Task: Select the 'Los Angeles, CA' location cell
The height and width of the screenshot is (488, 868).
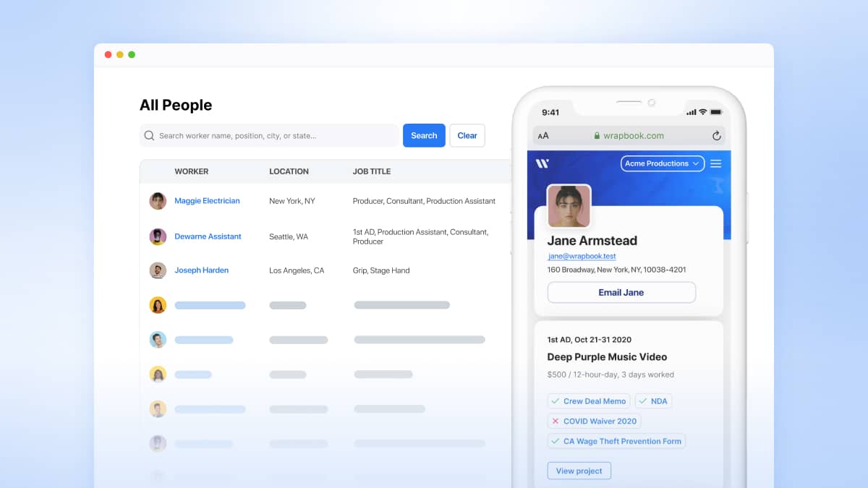Action: 297,270
